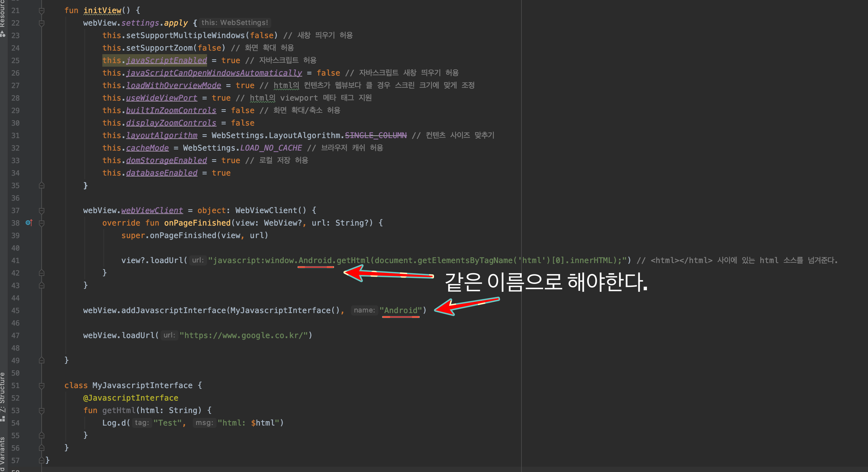Open the Build Variants side panel

pyautogui.click(x=3, y=454)
